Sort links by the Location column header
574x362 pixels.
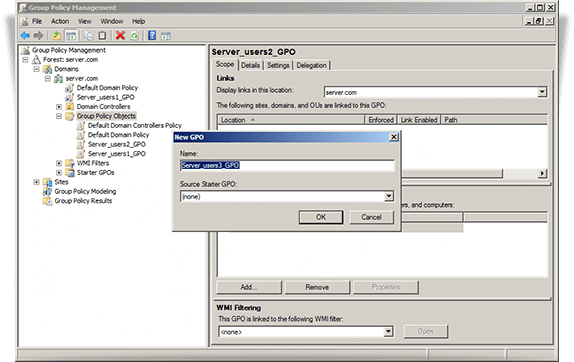(x=291, y=120)
